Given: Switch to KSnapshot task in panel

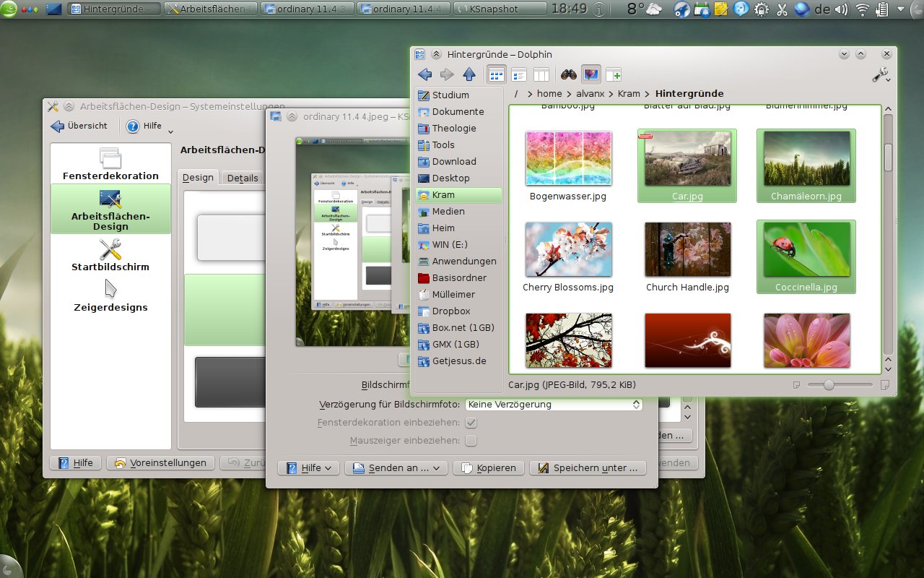Looking at the screenshot, I should click(501, 9).
